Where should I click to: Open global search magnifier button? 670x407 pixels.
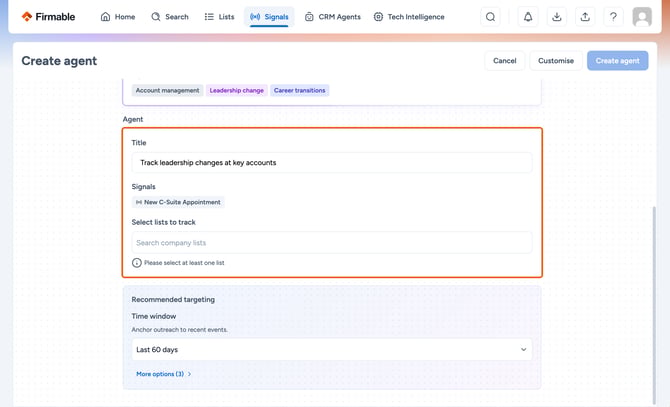coord(491,17)
